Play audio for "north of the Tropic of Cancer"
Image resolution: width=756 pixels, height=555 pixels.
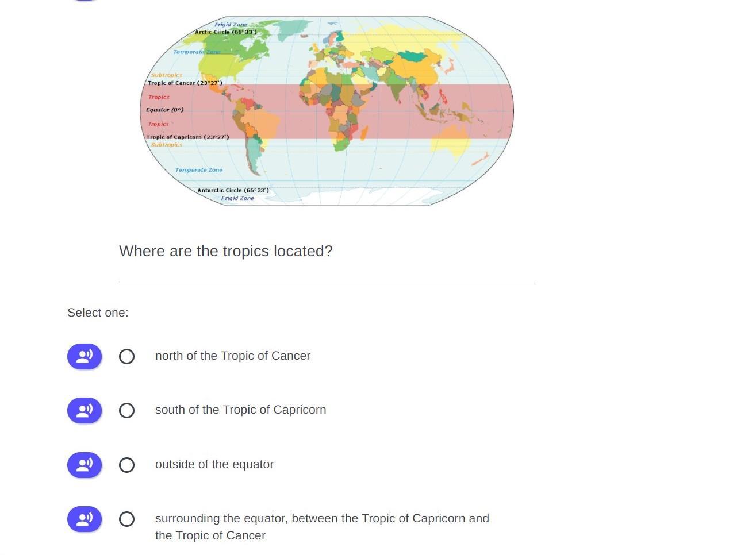pos(85,356)
